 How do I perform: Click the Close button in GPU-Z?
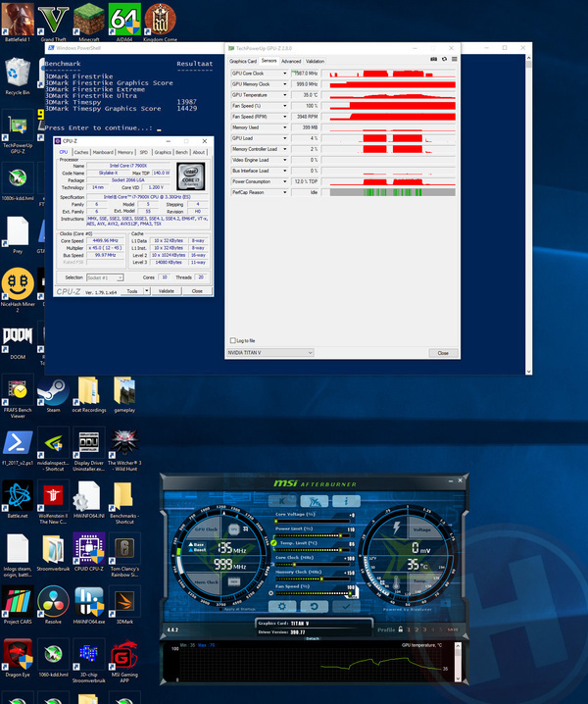pyautogui.click(x=443, y=353)
